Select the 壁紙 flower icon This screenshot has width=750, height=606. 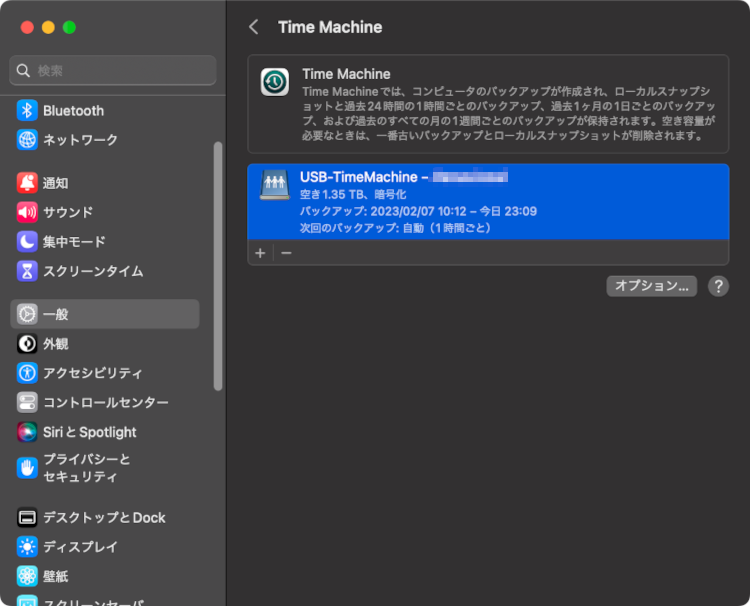(x=27, y=576)
